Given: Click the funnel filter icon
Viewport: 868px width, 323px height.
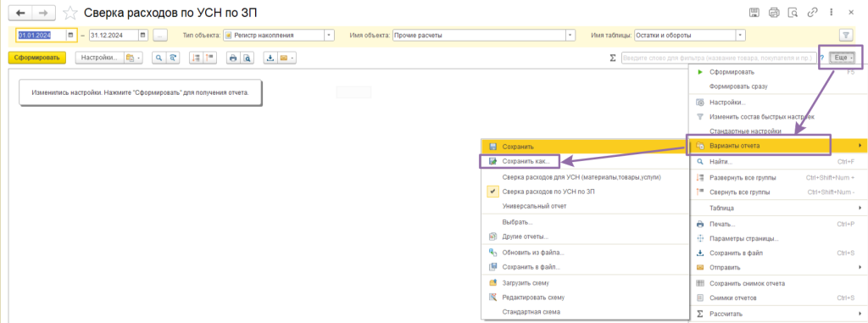Looking at the screenshot, I should pyautogui.click(x=845, y=36).
